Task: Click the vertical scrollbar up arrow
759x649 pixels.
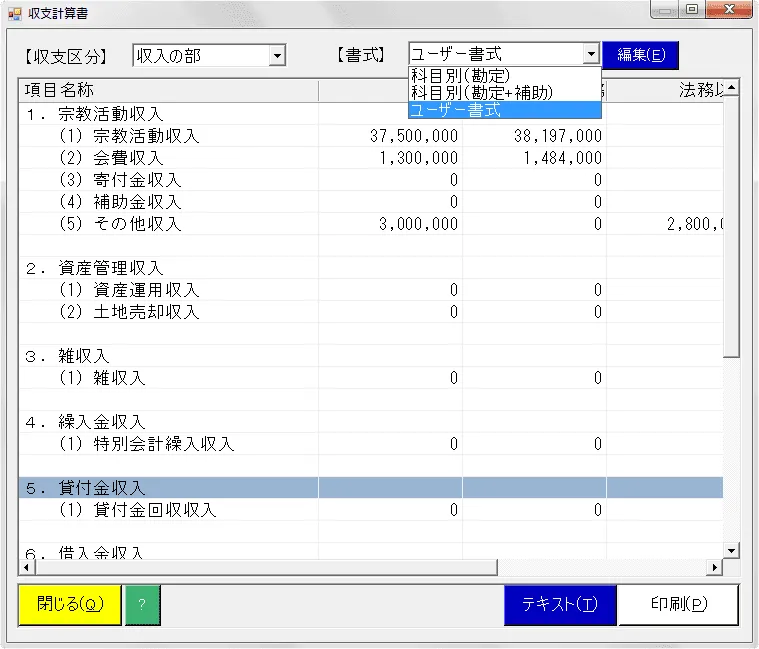Action: click(731, 88)
